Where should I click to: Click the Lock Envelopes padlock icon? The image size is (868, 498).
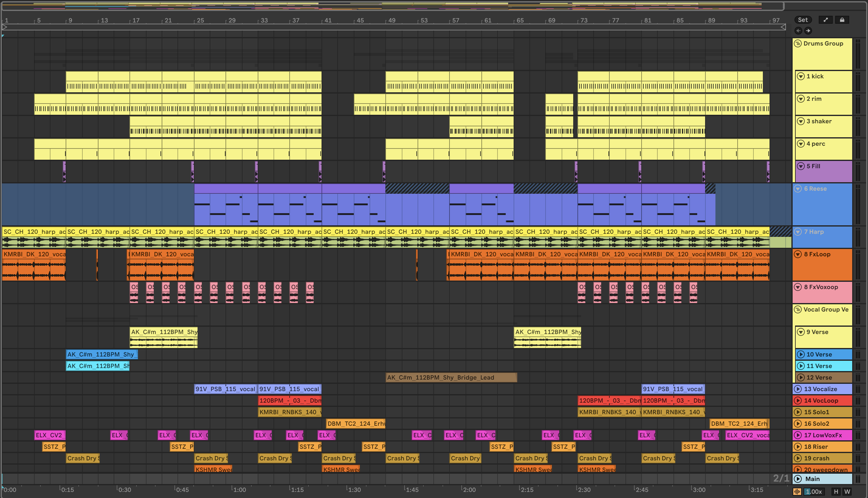(842, 20)
